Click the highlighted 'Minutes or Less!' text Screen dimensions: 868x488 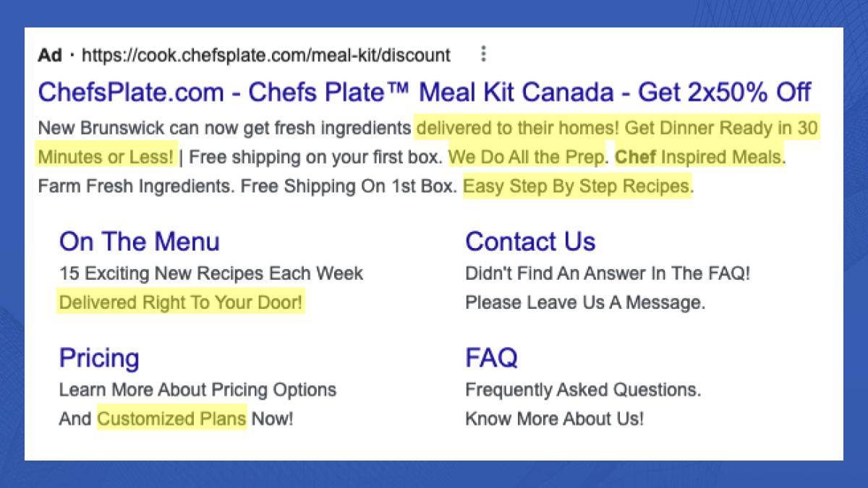[106, 157]
